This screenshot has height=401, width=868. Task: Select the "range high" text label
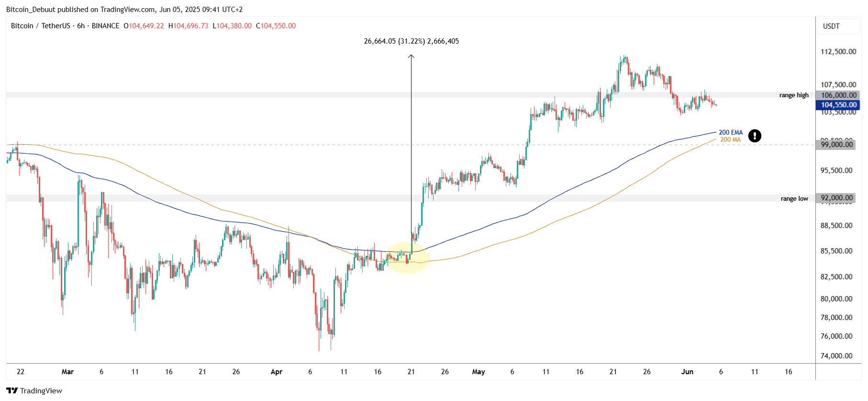click(x=794, y=95)
